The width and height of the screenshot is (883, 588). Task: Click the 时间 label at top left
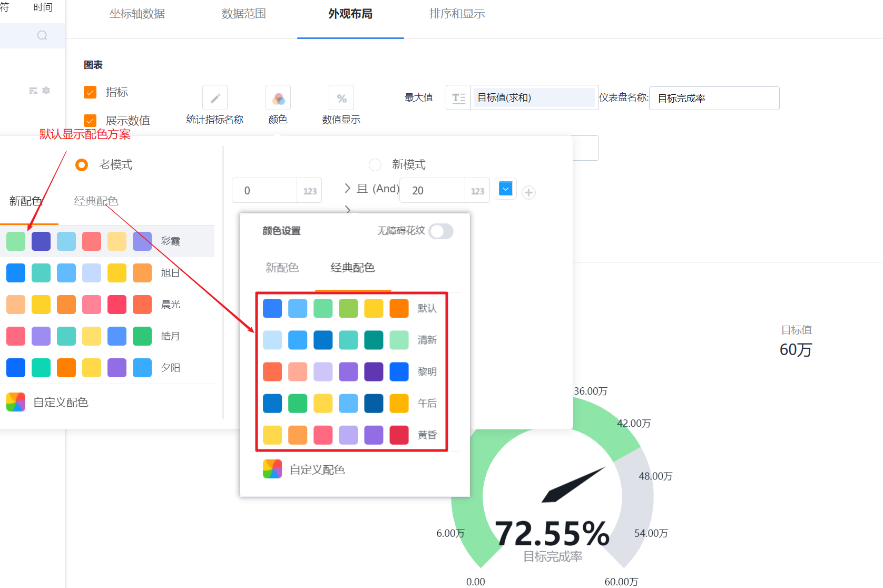[x=43, y=7]
